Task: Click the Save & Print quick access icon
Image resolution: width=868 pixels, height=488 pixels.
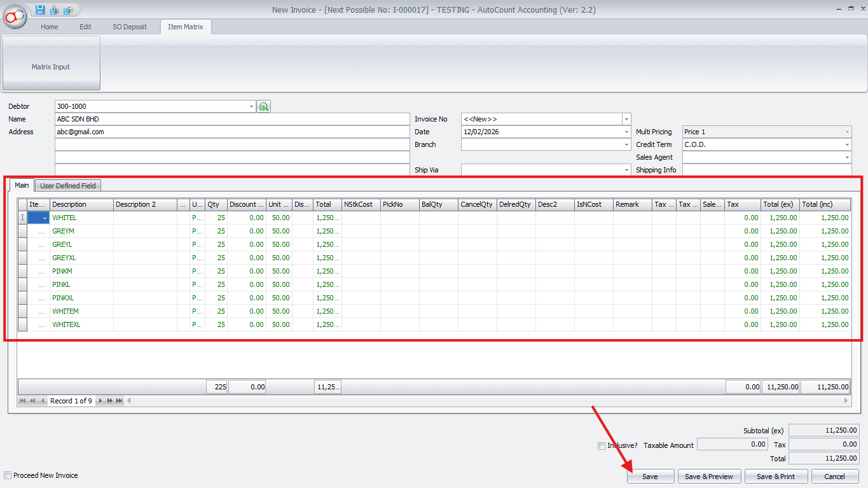Action: tap(67, 10)
